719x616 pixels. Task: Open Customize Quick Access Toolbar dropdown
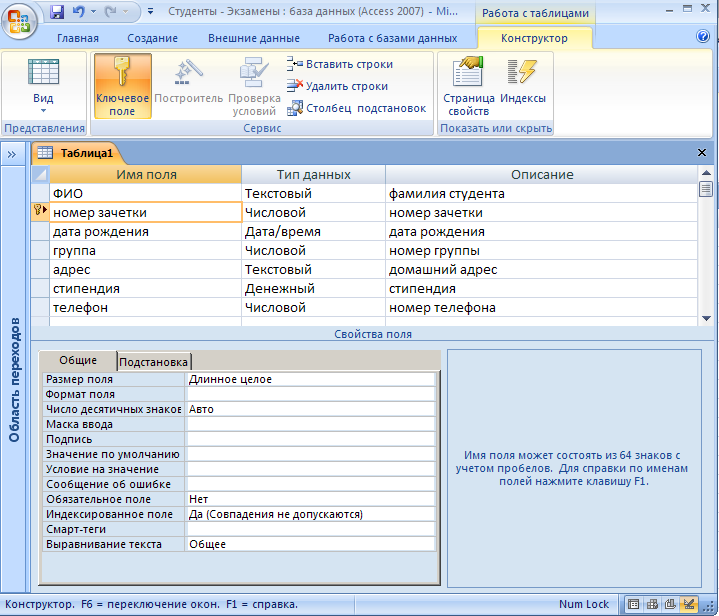click(x=150, y=11)
